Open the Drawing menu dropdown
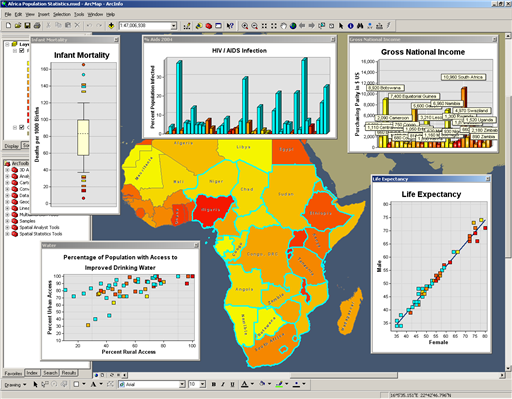Image resolution: width=512 pixels, height=399 pixels. click(15, 385)
